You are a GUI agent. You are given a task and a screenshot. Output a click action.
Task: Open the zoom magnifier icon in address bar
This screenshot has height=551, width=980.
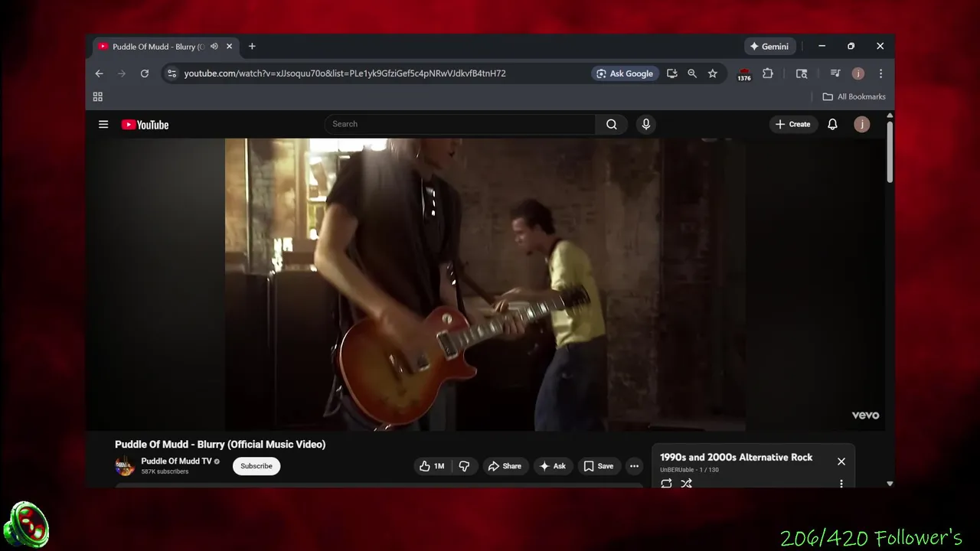coord(692,73)
